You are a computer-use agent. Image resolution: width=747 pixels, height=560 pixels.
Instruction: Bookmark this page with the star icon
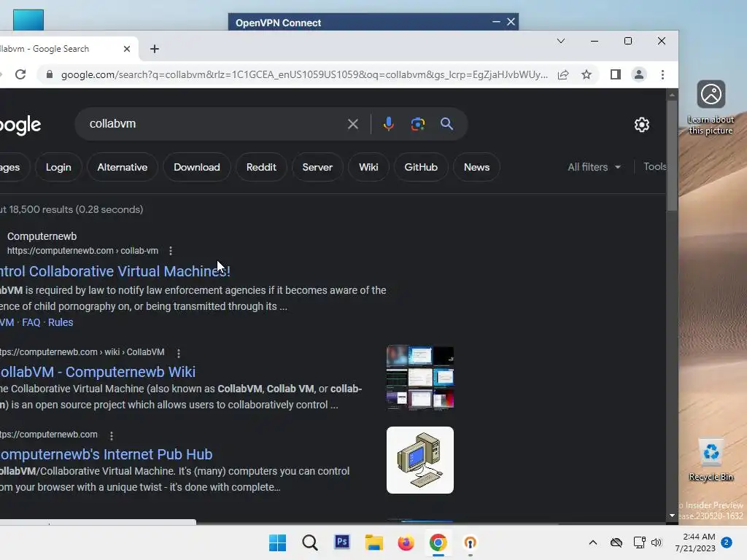587,75
